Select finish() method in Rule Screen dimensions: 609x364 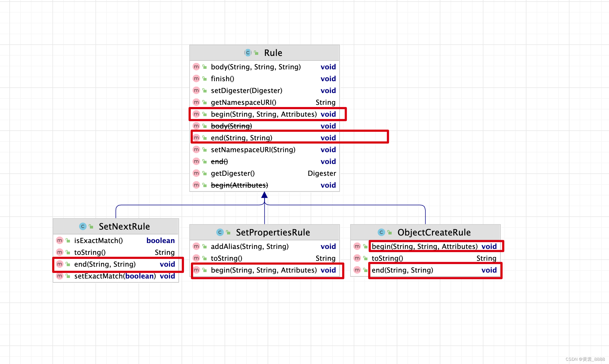[x=265, y=78]
